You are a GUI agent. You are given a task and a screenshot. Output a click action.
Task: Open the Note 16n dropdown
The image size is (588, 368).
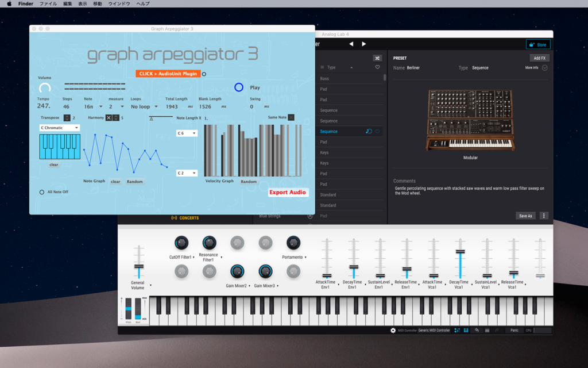point(93,106)
